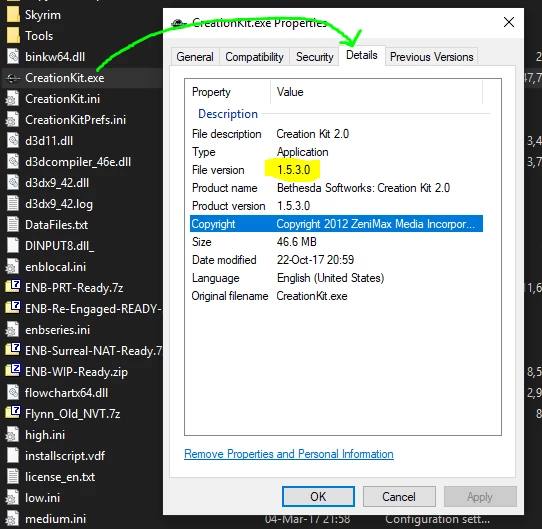Click the OK button
Viewport: 542px width, 529px height.
point(318,496)
